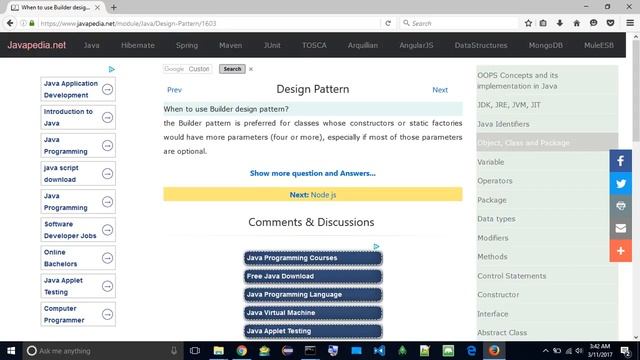Open the Constructor topic in sidebar
This screenshot has width=640, height=360.
click(498, 295)
